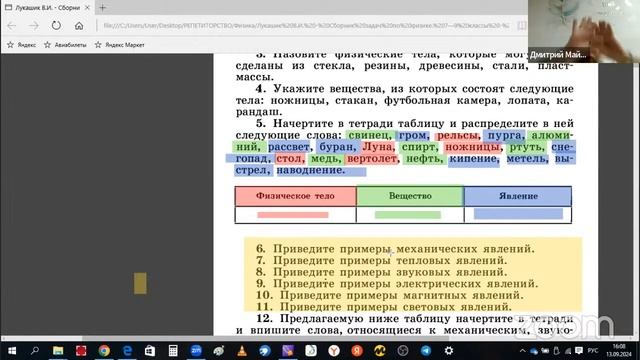Click the highlighted word рельсы
Viewport: 640px width, 360px height.
coord(457,135)
